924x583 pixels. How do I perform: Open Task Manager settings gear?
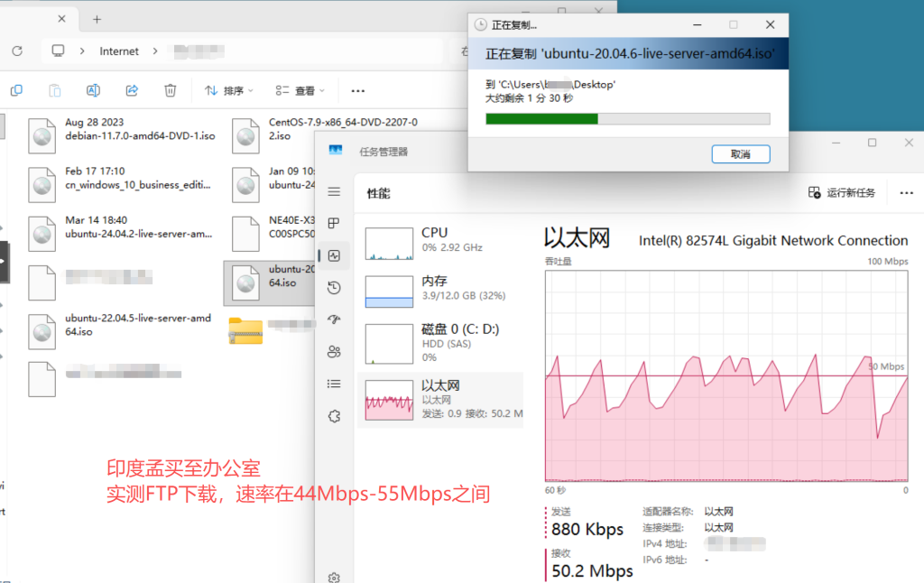tap(334, 577)
